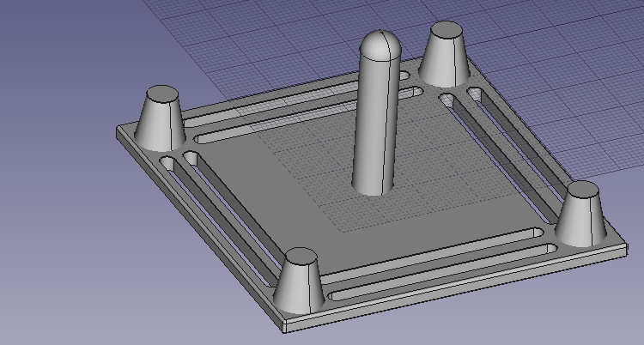The image size is (644, 345).
Task: Click the flat top of the rightmost cone
Action: pos(582,190)
